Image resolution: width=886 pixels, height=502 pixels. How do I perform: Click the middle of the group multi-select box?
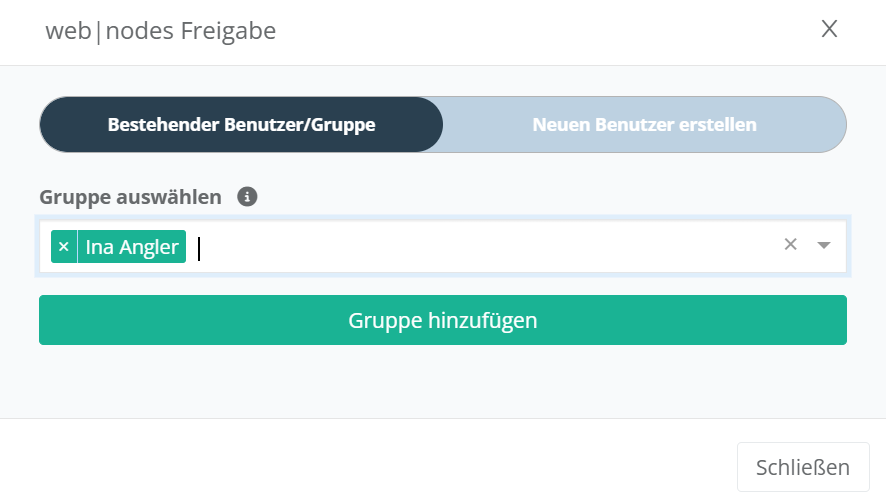click(442, 247)
